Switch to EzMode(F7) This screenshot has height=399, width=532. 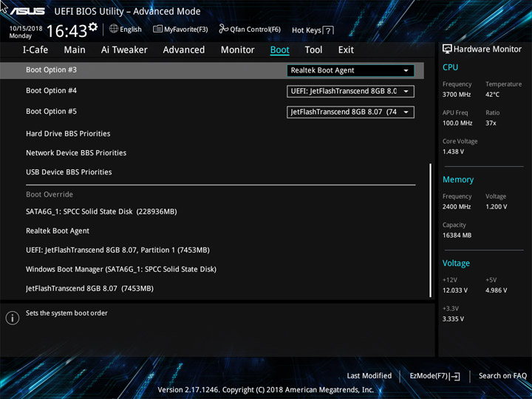pyautogui.click(x=434, y=376)
